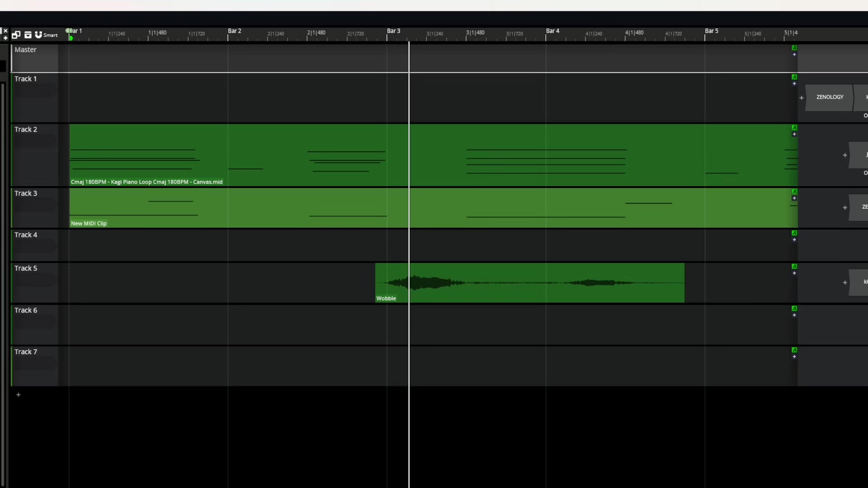Viewport: 868px width, 488px height.
Task: Select the Track 3 header
Action: [x=35, y=208]
